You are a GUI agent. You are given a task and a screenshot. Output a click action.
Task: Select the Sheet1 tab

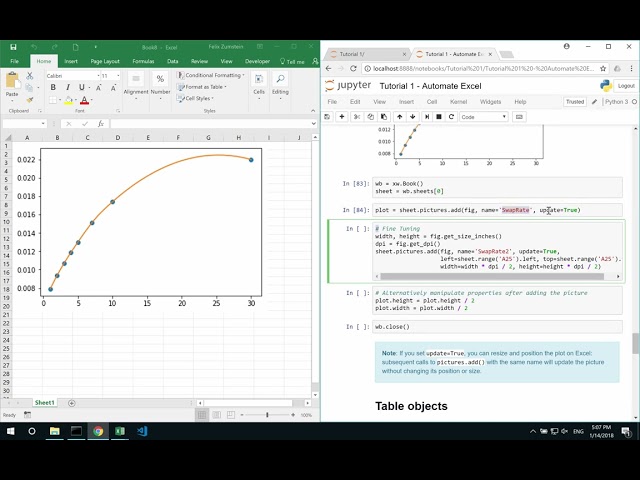pos(44,403)
